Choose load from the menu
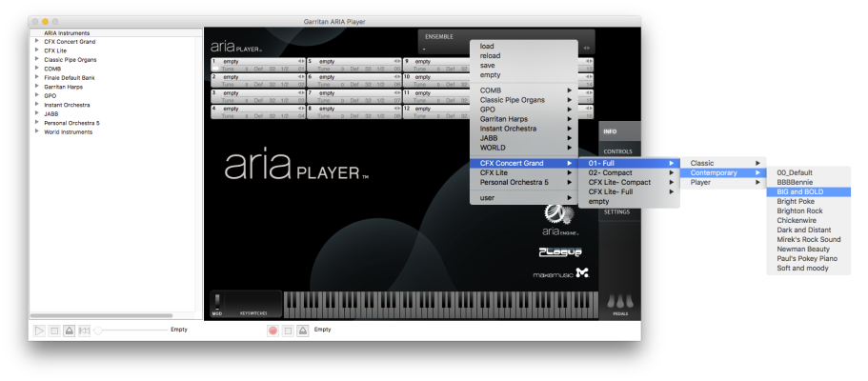 tap(524, 46)
